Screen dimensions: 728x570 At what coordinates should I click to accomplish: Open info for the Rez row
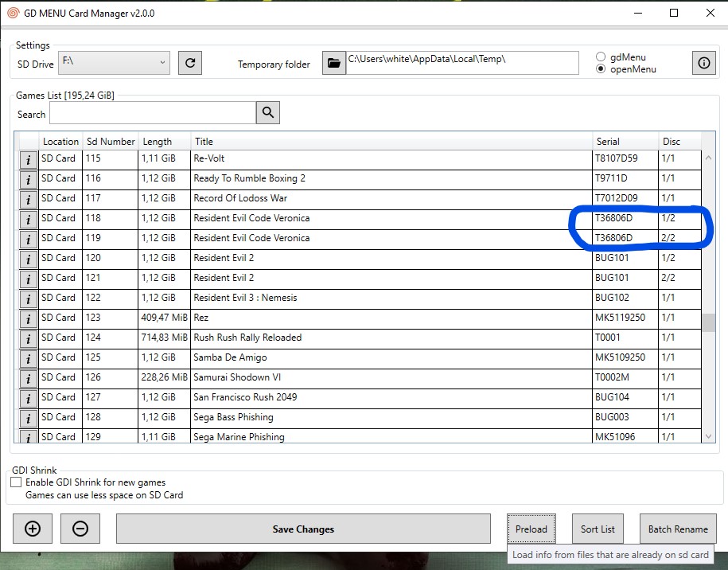pos(29,318)
